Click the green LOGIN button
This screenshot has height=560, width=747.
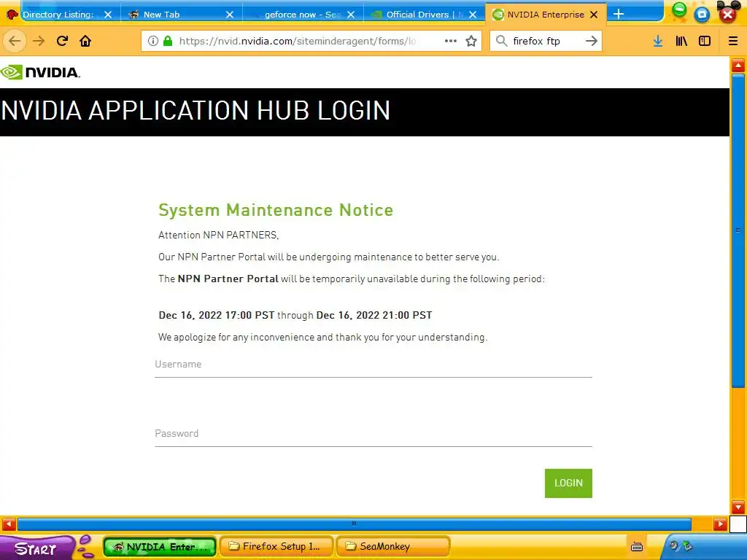(x=568, y=483)
